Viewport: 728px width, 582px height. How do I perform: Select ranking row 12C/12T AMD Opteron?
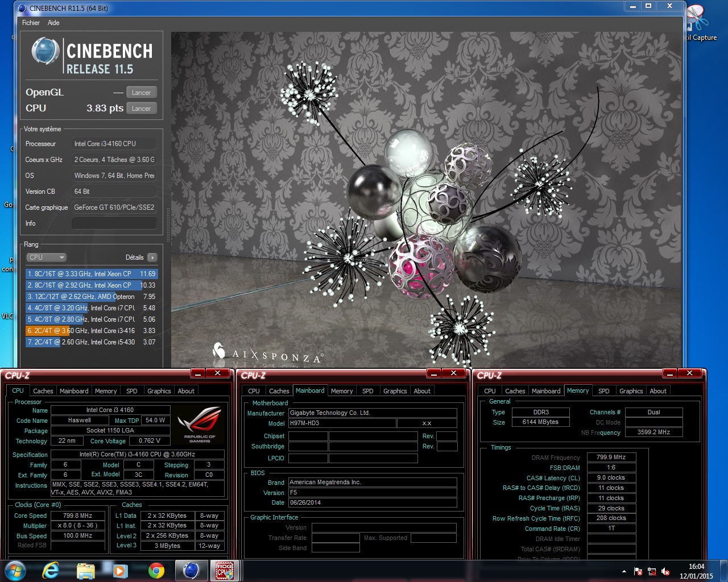click(91, 297)
